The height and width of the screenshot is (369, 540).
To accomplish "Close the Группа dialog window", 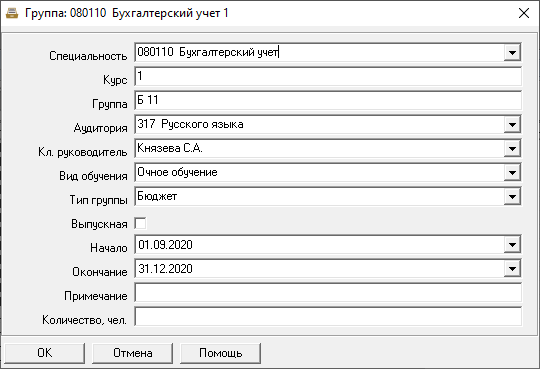I will point(524,13).
